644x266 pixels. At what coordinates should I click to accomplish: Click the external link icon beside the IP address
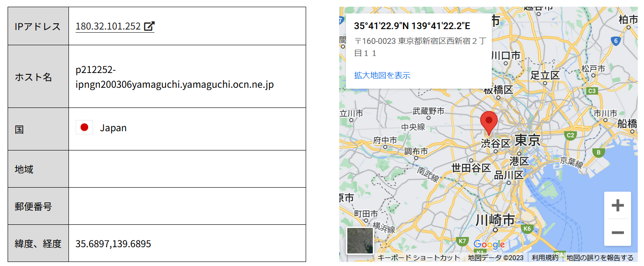click(x=149, y=26)
